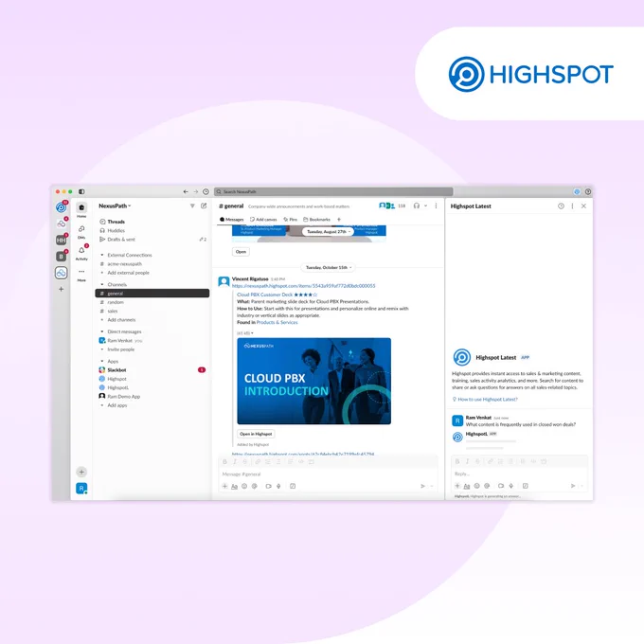
Task: Toggle italic in general message composer
Action: [x=235, y=462]
